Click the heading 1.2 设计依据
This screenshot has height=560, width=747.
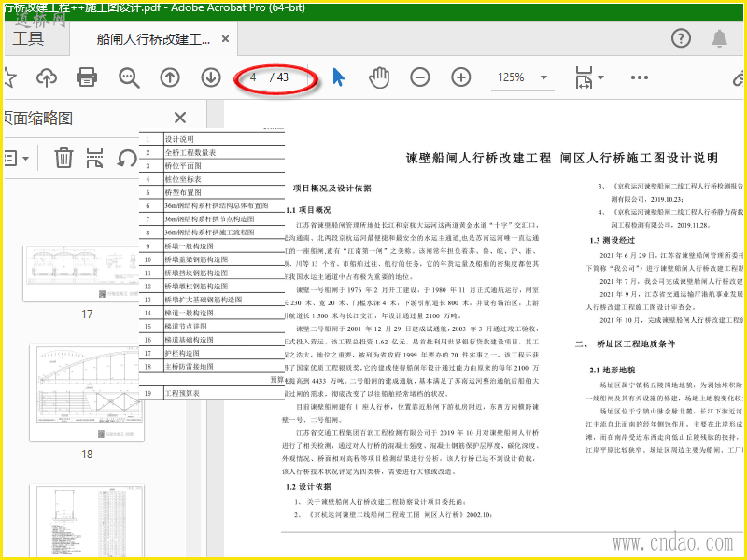pos(308,486)
